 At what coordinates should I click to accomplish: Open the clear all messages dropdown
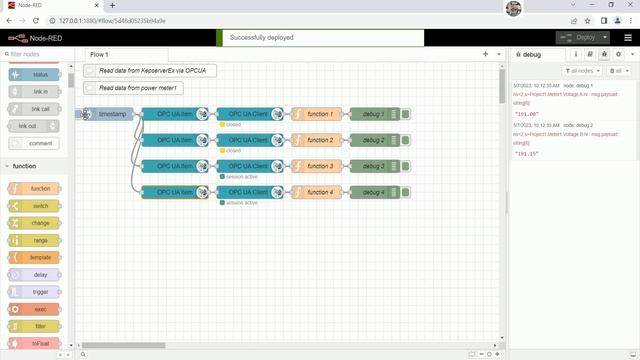pos(619,71)
